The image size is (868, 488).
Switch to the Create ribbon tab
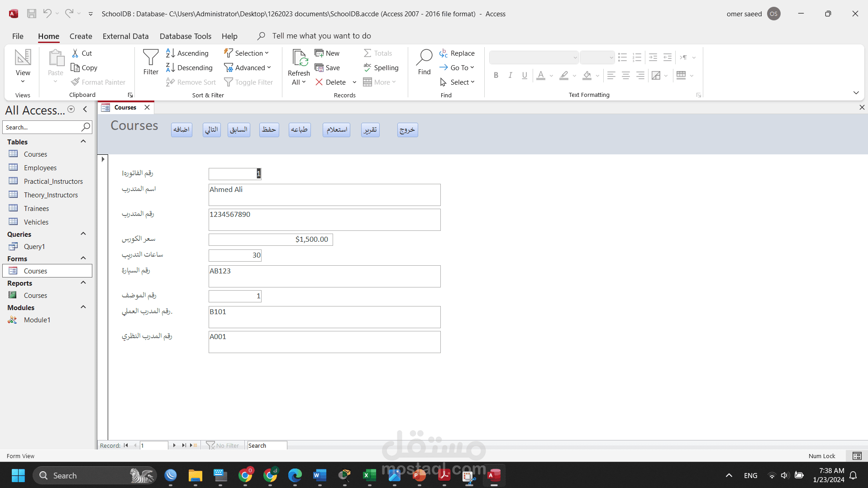coord(81,36)
